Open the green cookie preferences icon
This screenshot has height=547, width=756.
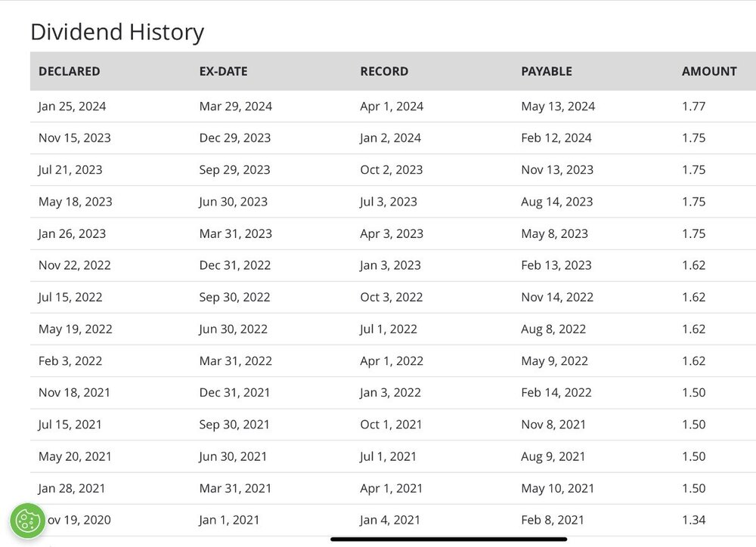[28, 521]
